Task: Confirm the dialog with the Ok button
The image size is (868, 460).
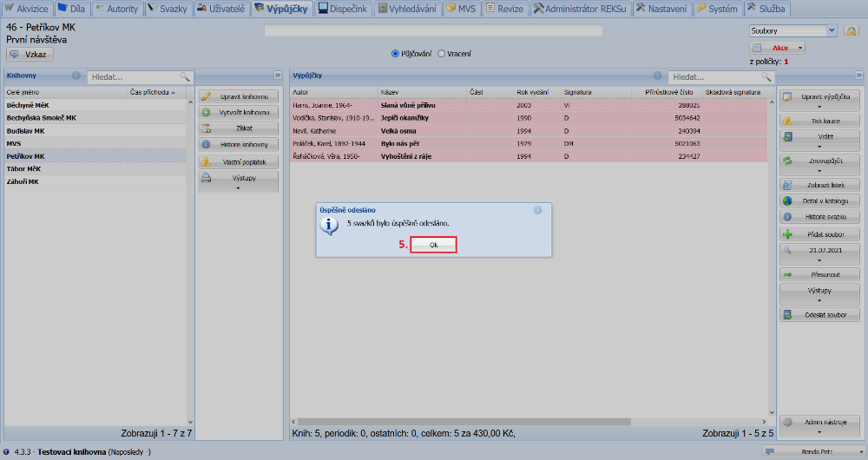Action: (x=433, y=245)
